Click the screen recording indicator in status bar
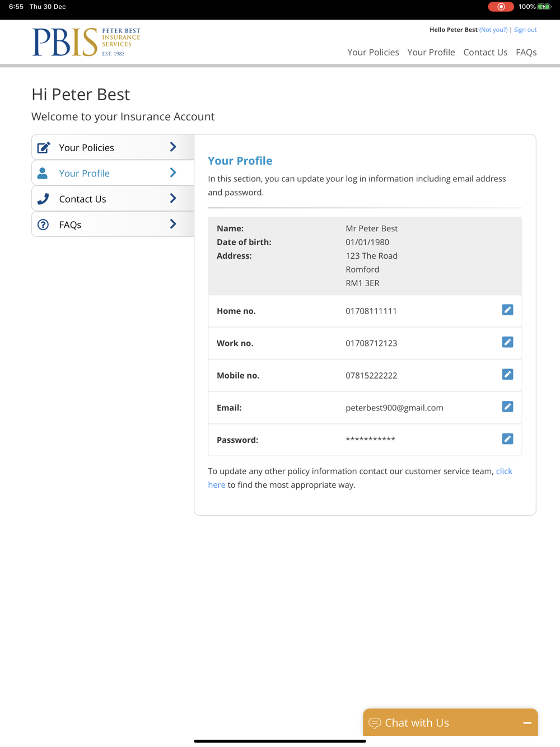560x747 pixels. point(501,7)
